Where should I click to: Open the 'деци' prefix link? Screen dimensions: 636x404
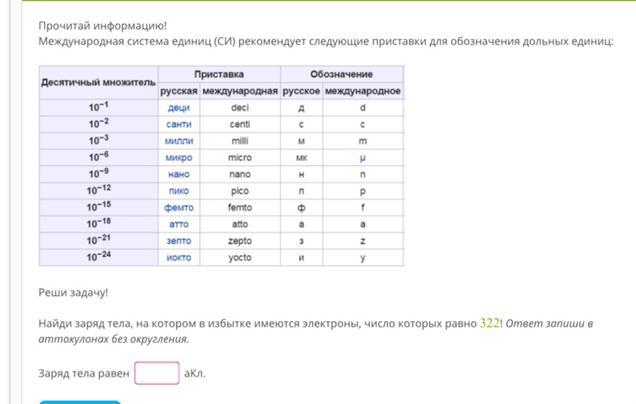click(179, 108)
